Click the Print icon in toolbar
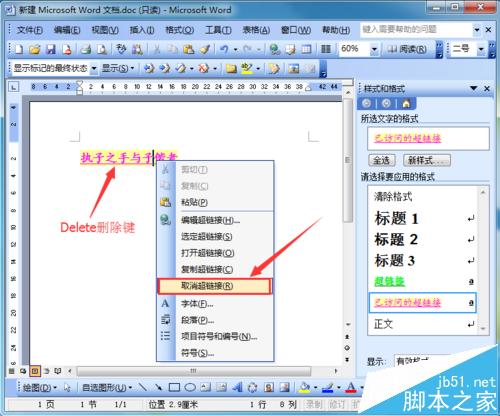The width and height of the screenshot is (500, 416). [86, 49]
